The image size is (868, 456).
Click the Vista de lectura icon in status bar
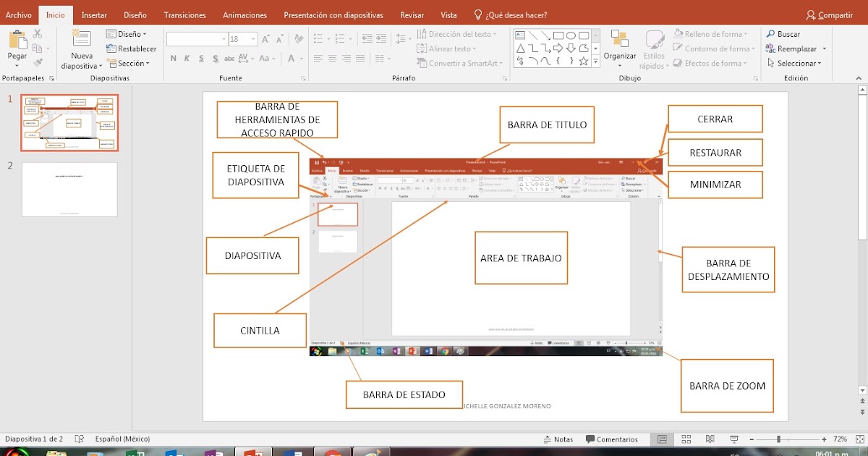click(710, 439)
